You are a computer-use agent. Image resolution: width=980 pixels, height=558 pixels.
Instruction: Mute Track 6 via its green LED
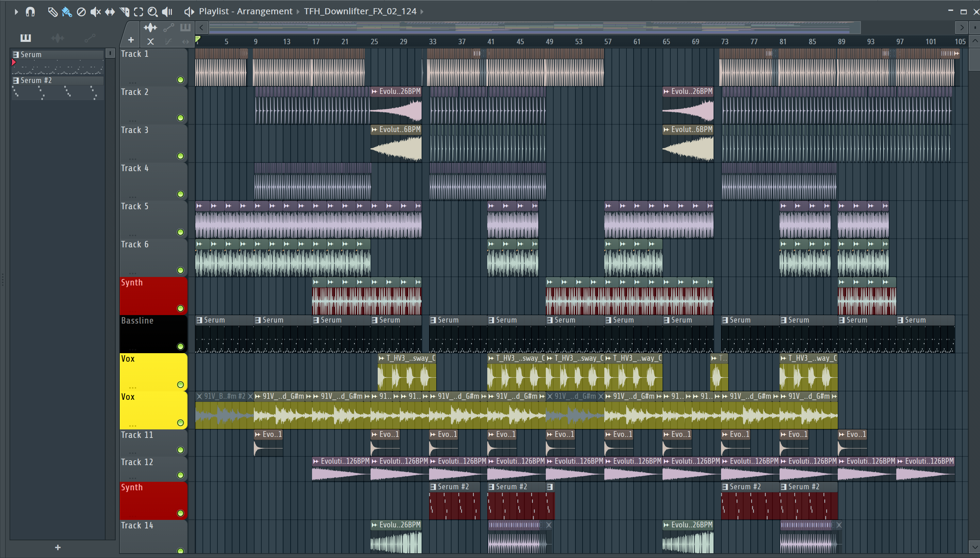pyautogui.click(x=180, y=270)
